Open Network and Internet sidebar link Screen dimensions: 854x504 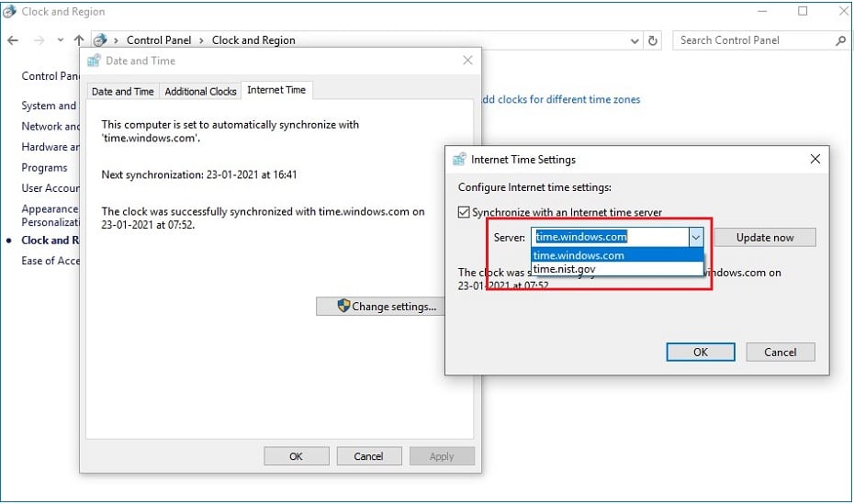51,127
